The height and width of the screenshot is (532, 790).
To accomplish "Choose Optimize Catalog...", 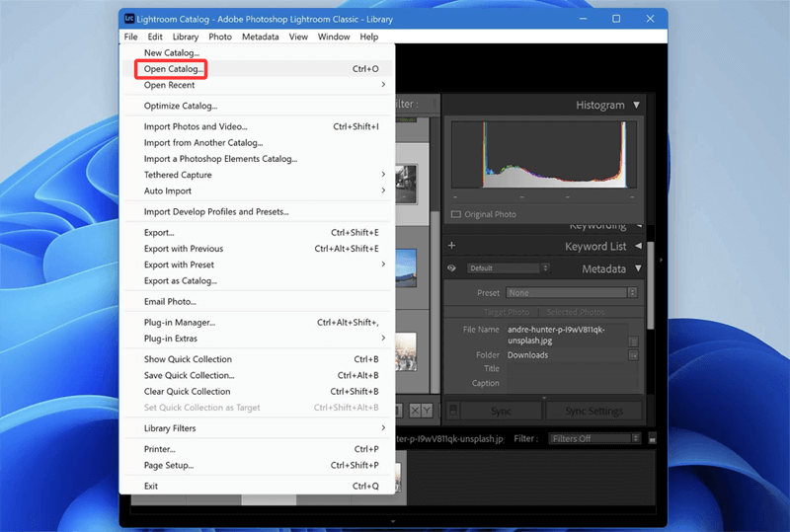I will pos(257,106).
